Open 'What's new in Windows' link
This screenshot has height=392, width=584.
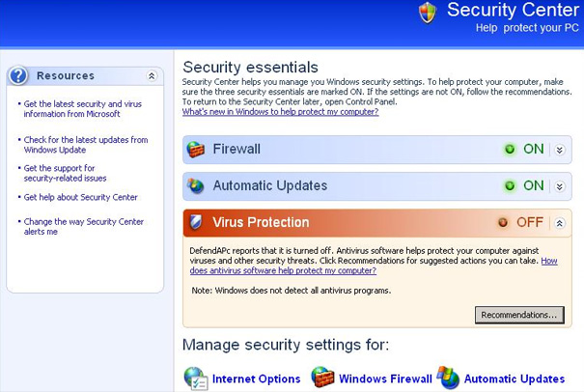[x=281, y=112]
